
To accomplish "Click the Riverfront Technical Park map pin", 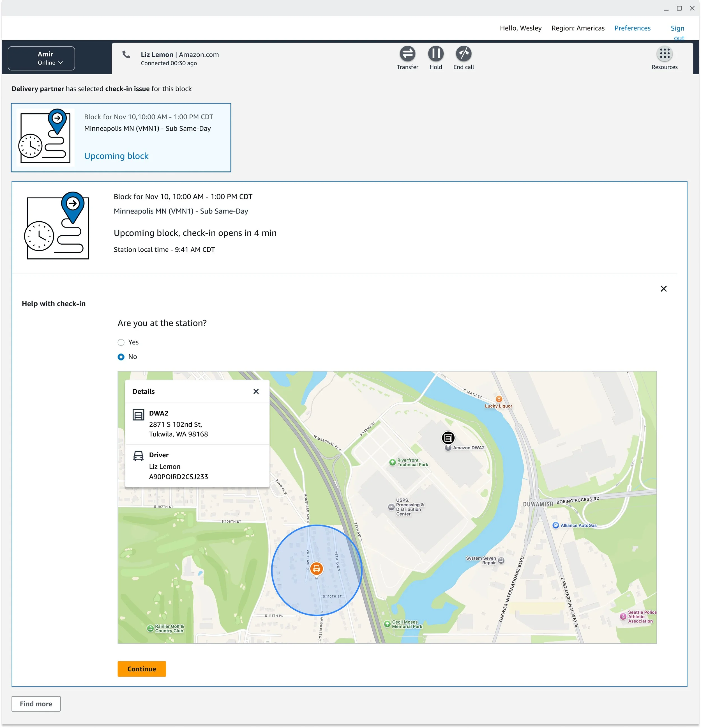I will click(393, 462).
